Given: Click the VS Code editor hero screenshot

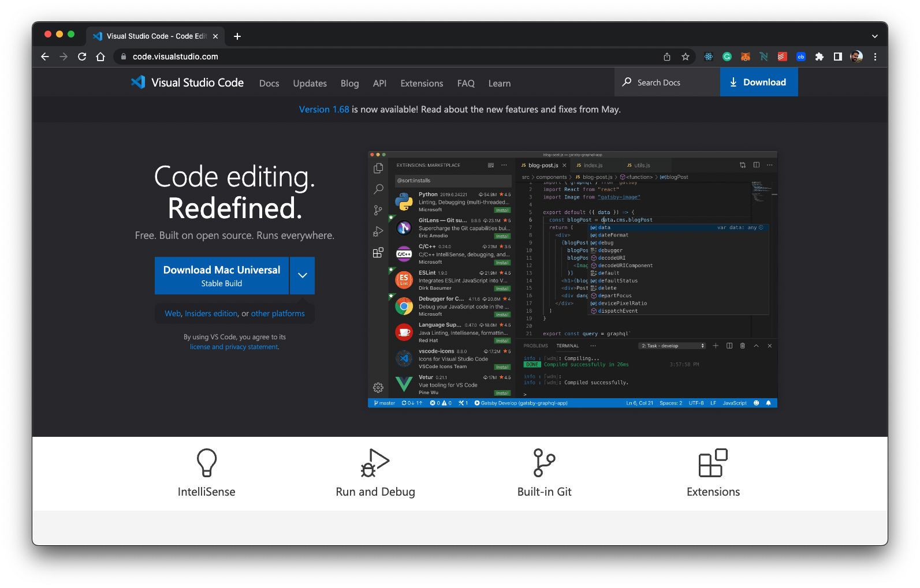Looking at the screenshot, I should (572, 279).
